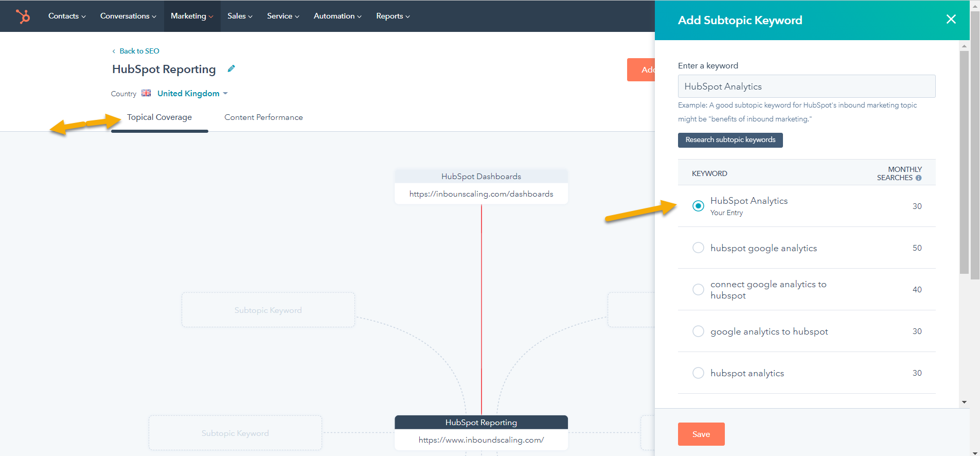
Task: Click the panel scrollbar down arrow
Action: coord(964,402)
